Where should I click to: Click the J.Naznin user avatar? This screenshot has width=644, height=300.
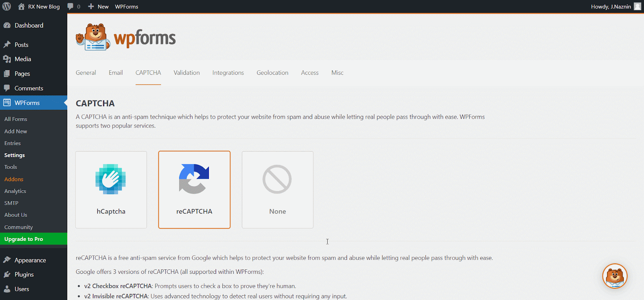pos(638,6)
